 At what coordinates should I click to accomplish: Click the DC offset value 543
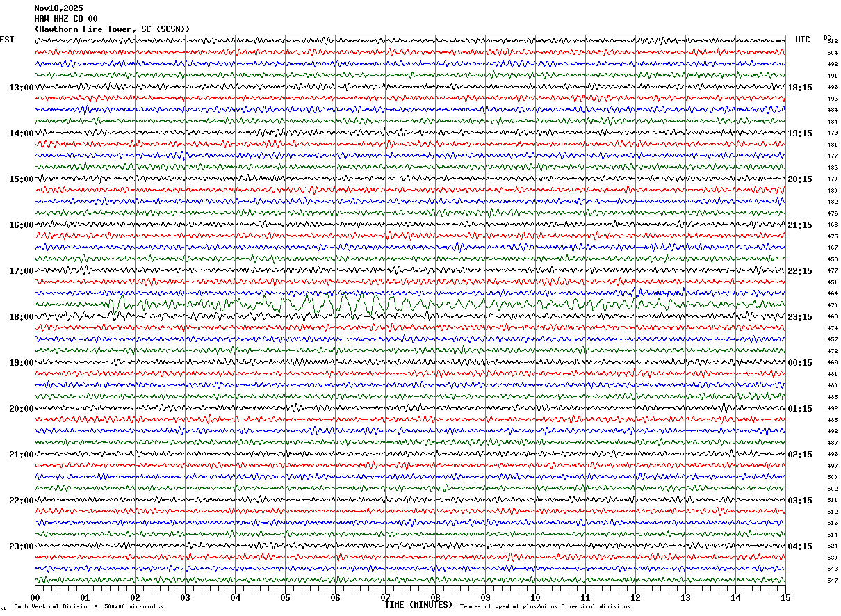coord(832,569)
